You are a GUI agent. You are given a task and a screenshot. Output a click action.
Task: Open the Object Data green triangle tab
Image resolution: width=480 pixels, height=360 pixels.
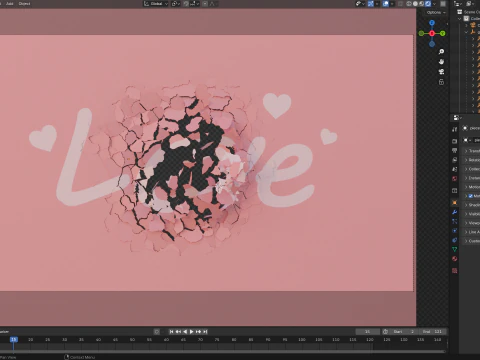(455, 249)
